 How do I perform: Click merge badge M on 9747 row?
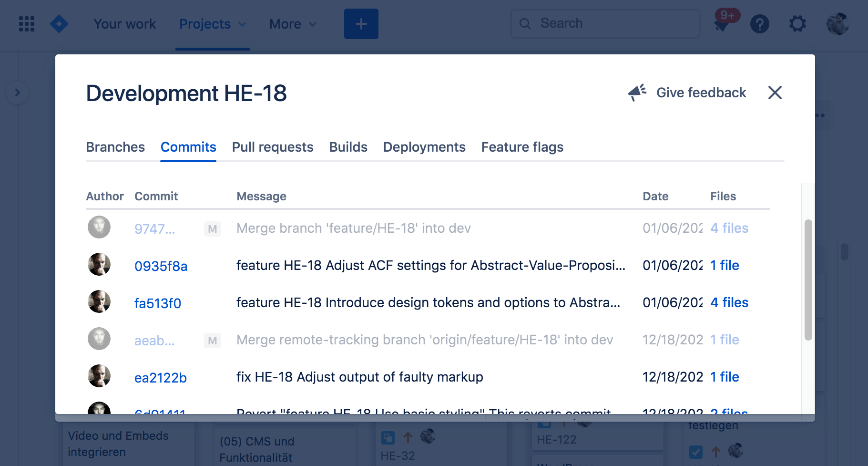click(x=213, y=229)
